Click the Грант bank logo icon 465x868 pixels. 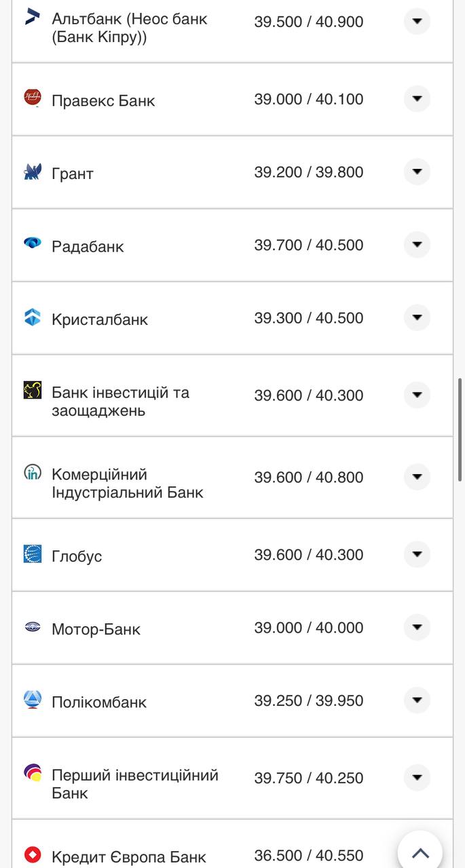coord(32,172)
